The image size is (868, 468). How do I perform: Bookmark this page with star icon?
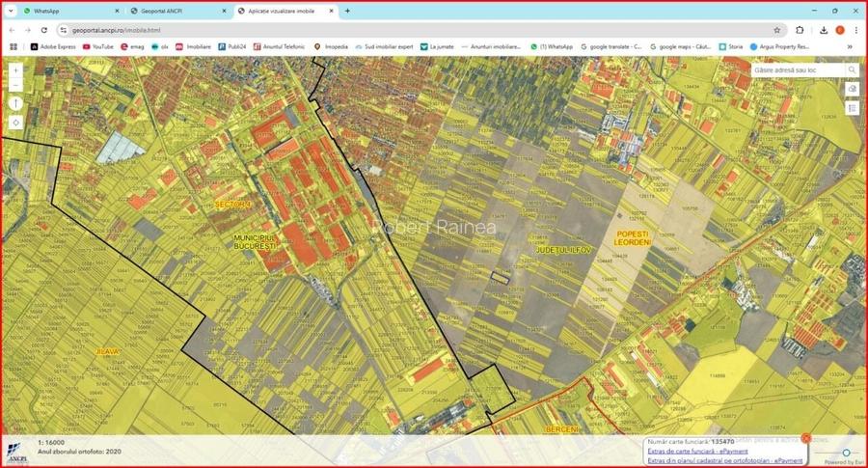(776, 30)
